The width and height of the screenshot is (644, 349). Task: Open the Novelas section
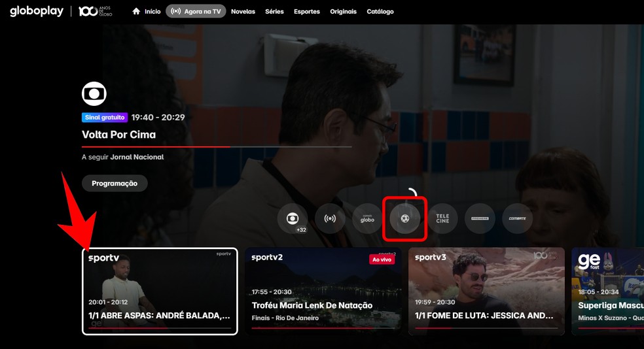pos(243,12)
